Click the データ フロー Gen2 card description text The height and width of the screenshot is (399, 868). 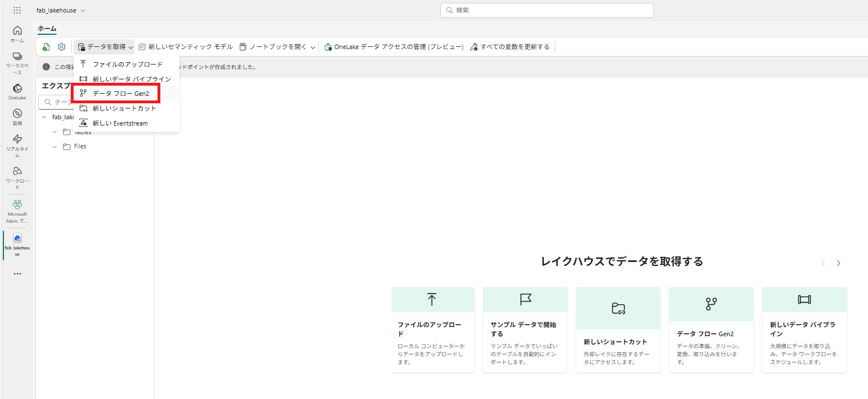709,354
